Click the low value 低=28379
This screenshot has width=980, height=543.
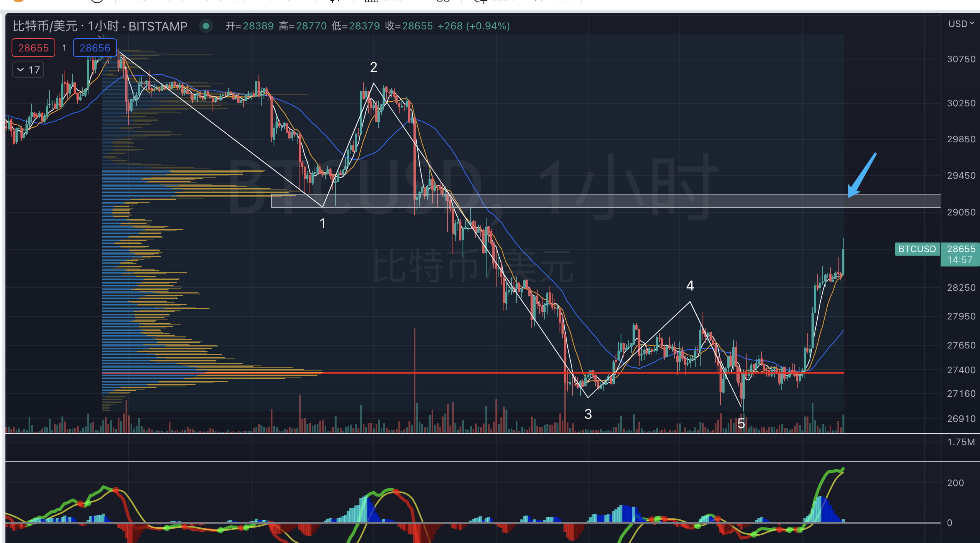356,26
